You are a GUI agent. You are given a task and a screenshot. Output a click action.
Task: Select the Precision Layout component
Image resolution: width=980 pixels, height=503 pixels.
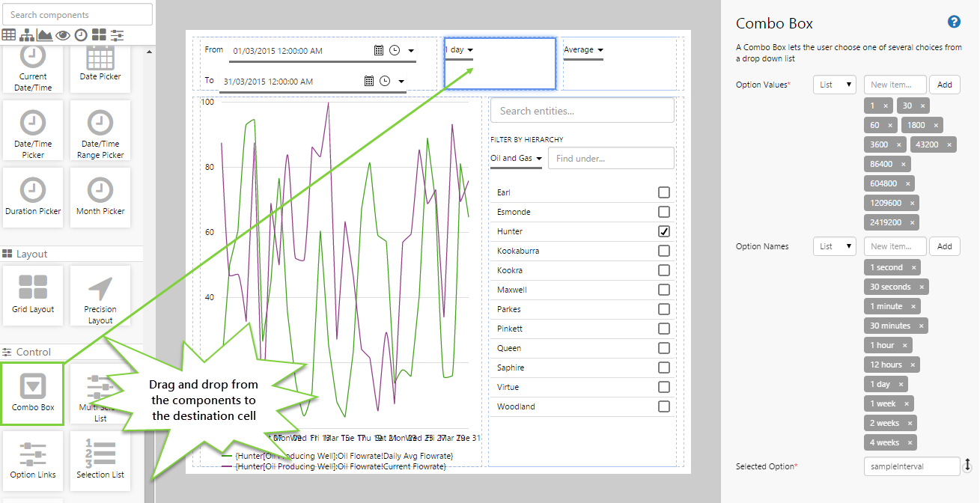pos(100,296)
